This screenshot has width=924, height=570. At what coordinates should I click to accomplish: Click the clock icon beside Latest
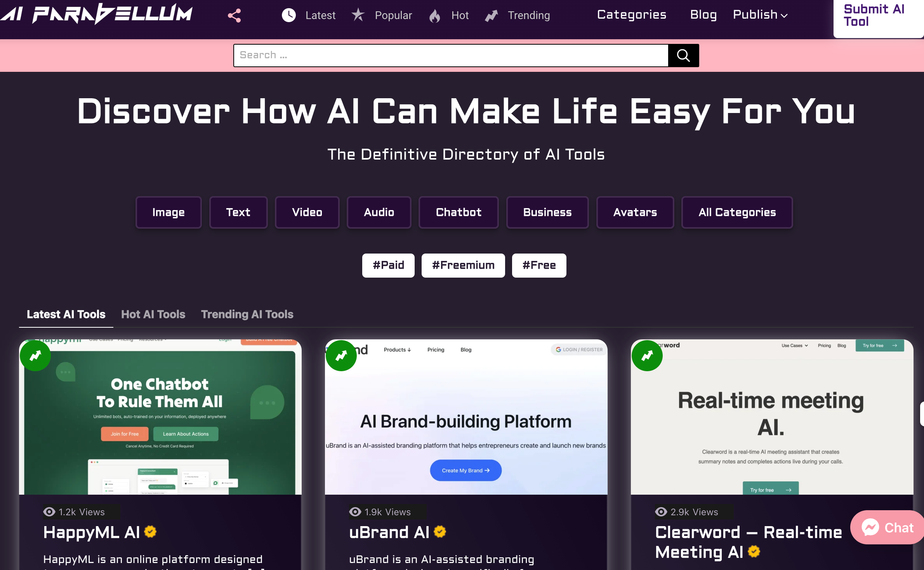click(288, 16)
